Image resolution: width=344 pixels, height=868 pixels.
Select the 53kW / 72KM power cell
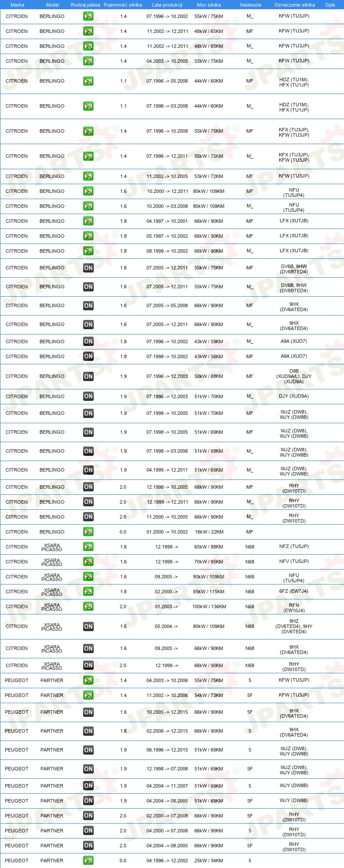pyautogui.click(x=209, y=176)
